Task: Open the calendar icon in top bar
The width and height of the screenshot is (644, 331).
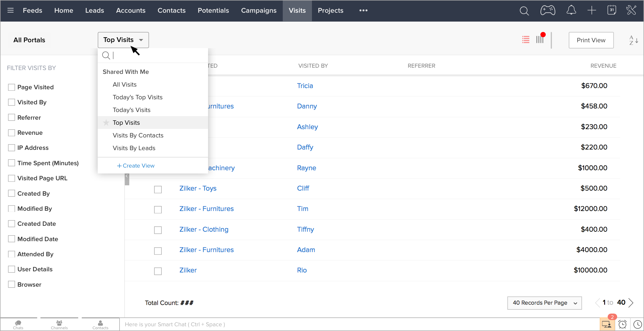Action: [x=612, y=10]
